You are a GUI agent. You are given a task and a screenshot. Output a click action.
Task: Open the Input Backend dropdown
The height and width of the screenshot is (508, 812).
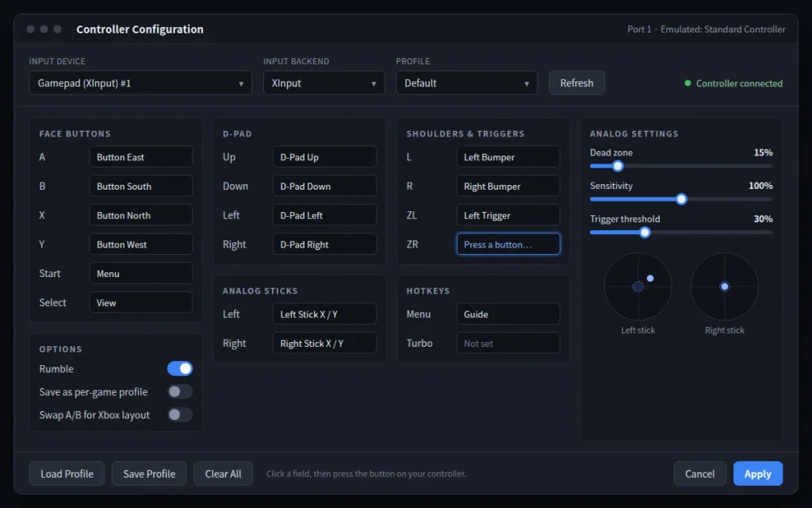tap(324, 83)
